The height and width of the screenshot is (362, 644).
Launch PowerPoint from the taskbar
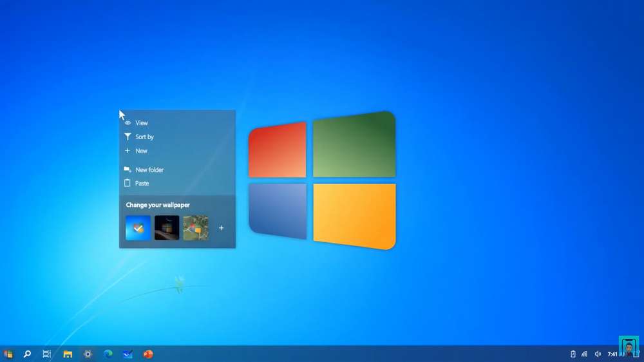pyautogui.click(x=148, y=354)
